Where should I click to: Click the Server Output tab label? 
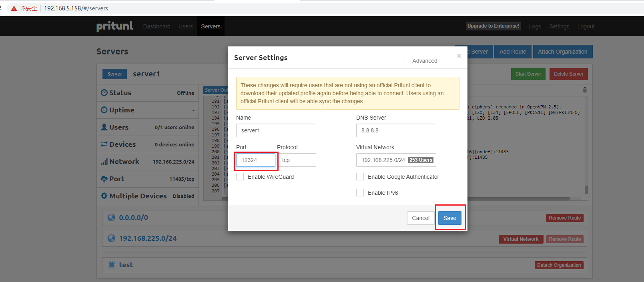(x=216, y=90)
